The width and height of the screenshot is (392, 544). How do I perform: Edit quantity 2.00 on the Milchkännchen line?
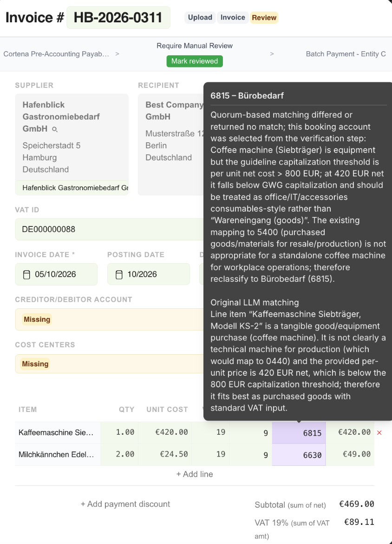(x=119, y=454)
